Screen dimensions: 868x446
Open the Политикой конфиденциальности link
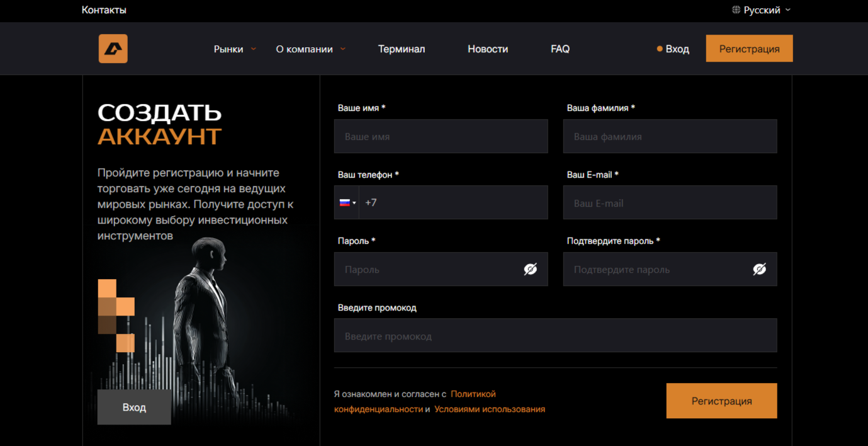[415, 401]
